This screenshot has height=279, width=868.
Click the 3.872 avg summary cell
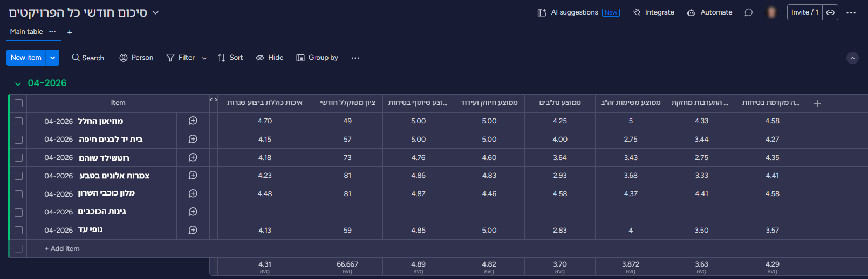(631, 267)
